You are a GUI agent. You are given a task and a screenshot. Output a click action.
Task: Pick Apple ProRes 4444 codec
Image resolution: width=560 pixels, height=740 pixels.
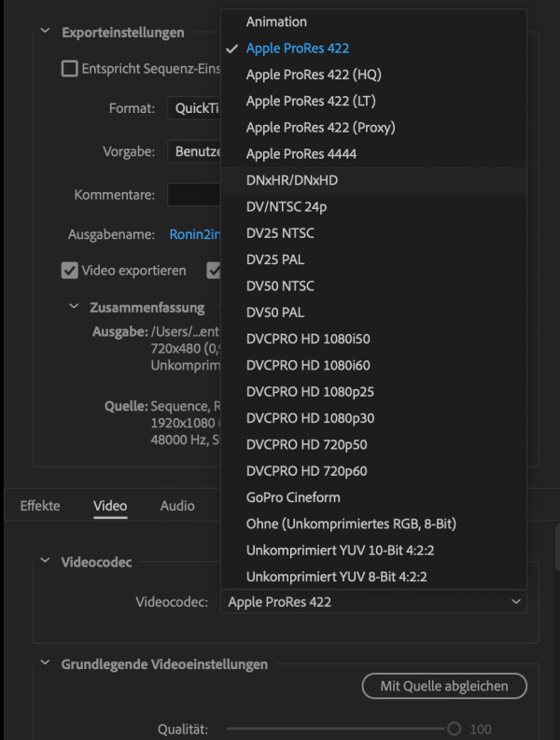coord(373,154)
